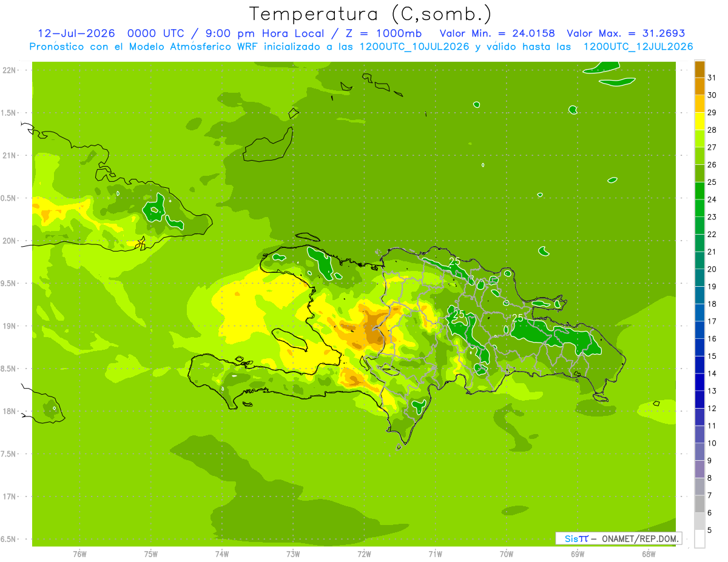Click the '9:00 pm Hora Local' text
Image resolution: width=728 pixels, height=562 pixels.
(263, 33)
